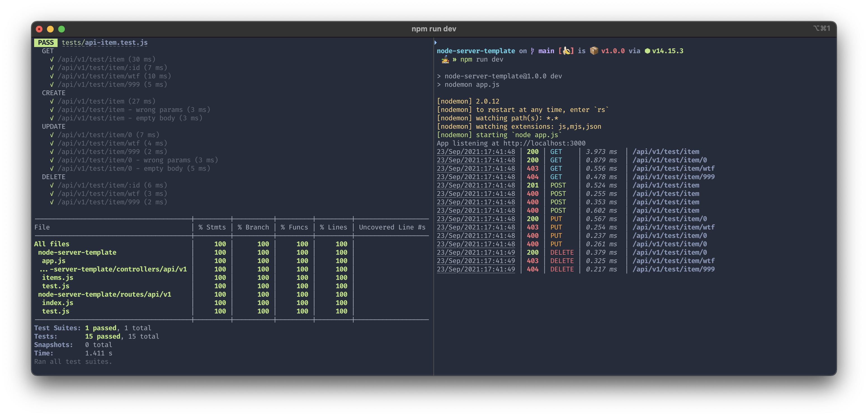Click the yellow minimize window button
Screen dimensions: 868x417
[x=50, y=29]
